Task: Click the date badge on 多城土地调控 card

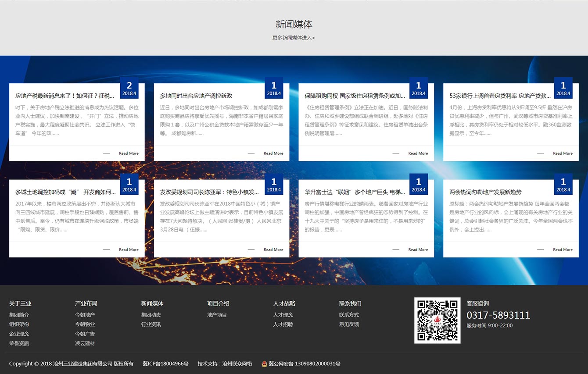Action: pos(129,185)
